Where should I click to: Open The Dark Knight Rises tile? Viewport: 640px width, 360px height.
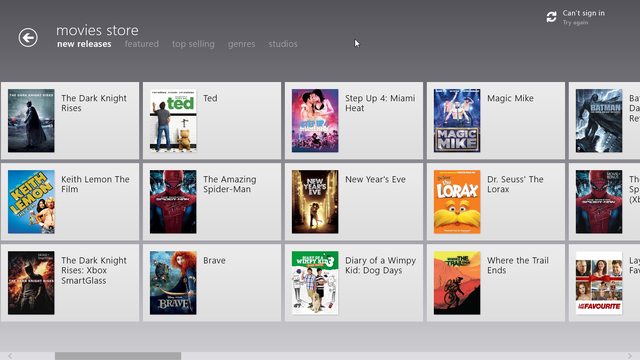[70, 120]
